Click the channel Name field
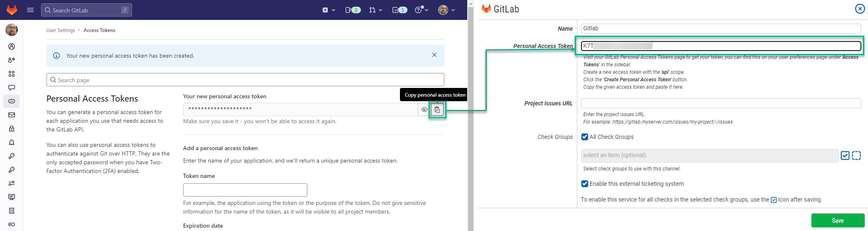This screenshot has height=231, width=868. pos(721,28)
